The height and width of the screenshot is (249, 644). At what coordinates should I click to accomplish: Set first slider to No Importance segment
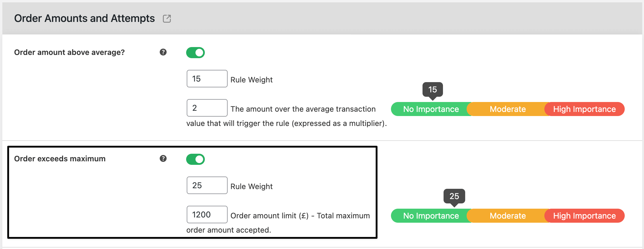click(x=431, y=109)
